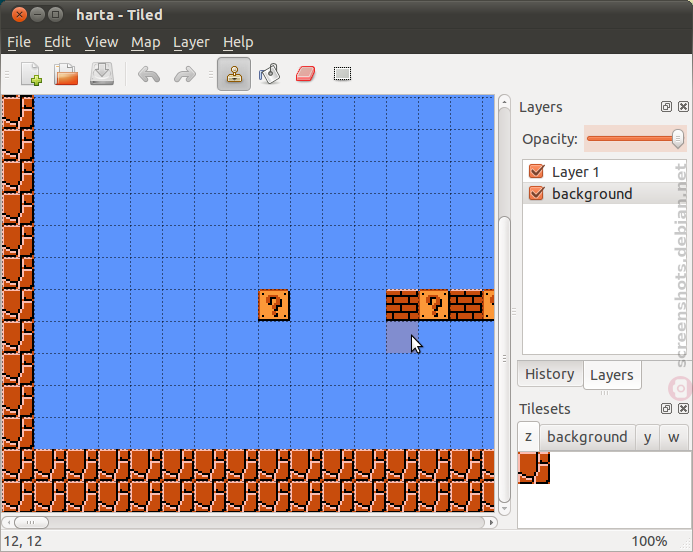Redo the last undone action
Screen dimensions: 693x552
185,74
